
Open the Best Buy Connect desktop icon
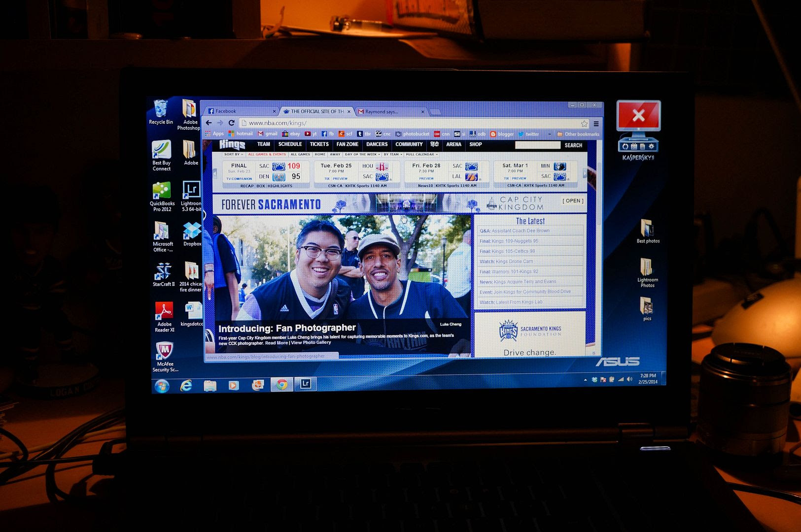162,156
